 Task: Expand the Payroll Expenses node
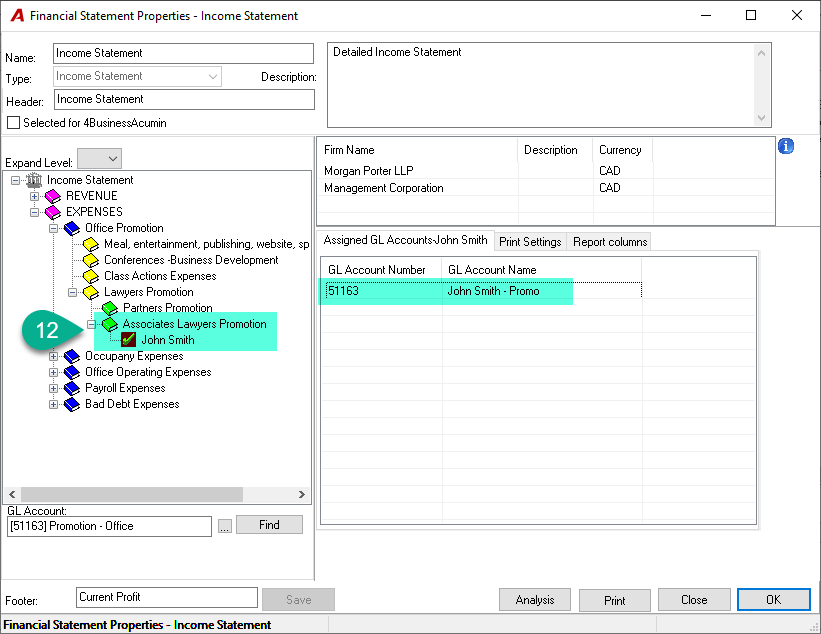(53, 388)
